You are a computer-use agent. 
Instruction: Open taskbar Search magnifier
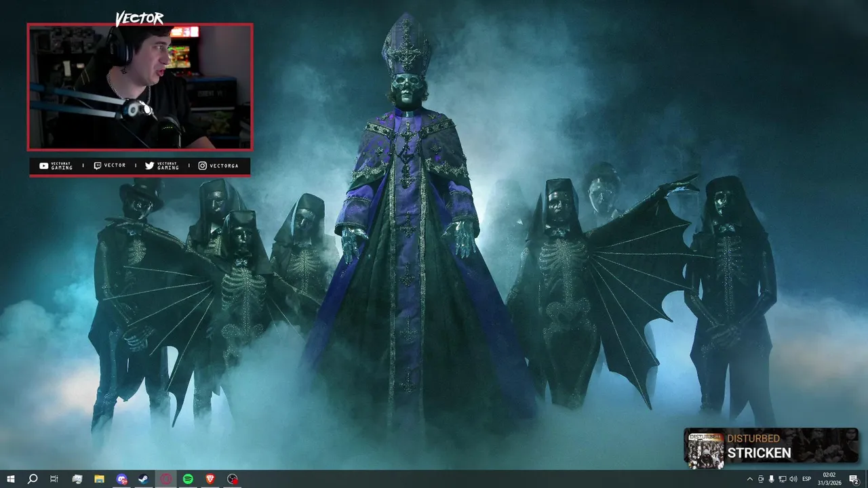click(33, 479)
